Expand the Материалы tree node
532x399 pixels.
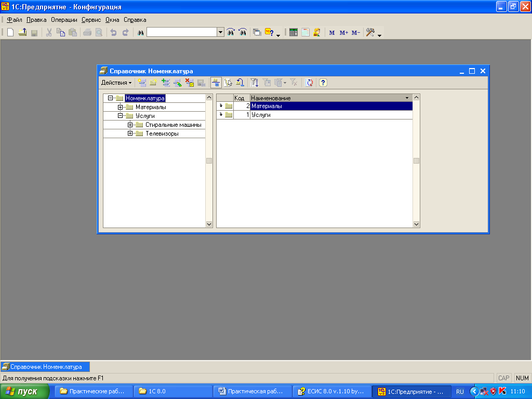point(120,107)
